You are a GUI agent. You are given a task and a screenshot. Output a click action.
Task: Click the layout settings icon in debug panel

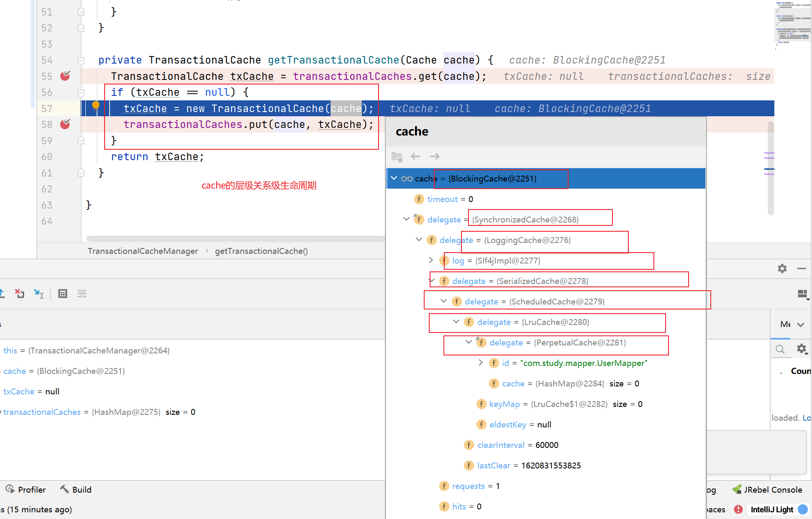click(x=803, y=294)
